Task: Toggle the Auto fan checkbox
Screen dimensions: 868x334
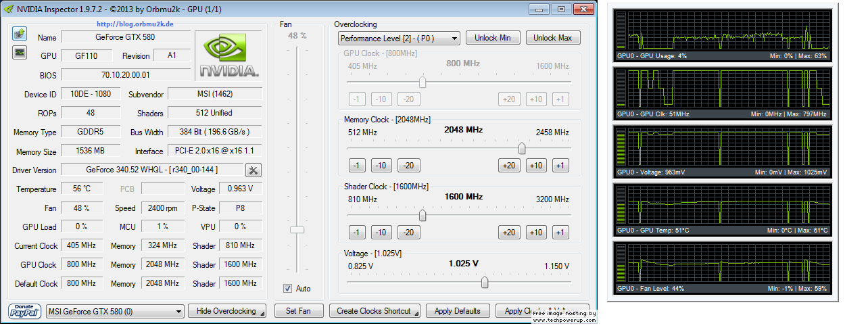Action: click(288, 289)
